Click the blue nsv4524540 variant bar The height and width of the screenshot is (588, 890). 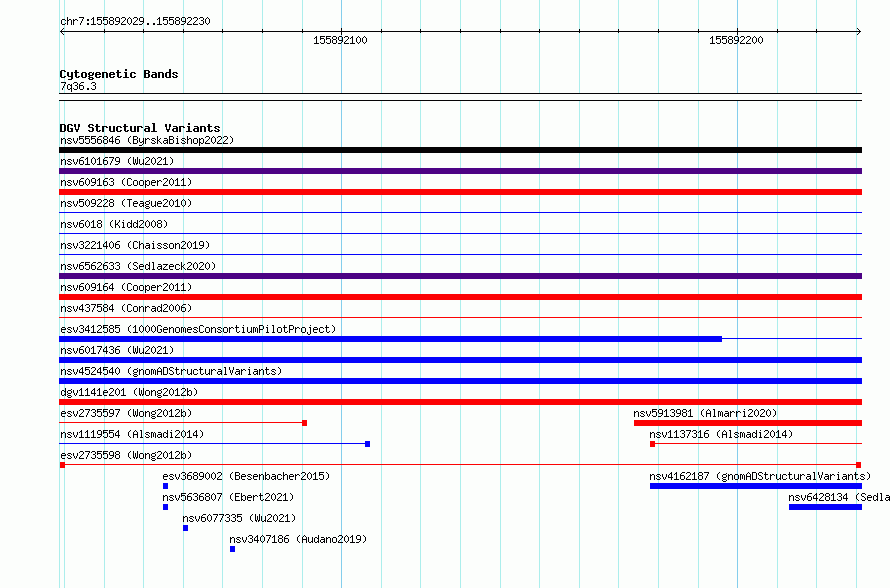pyautogui.click(x=460, y=381)
